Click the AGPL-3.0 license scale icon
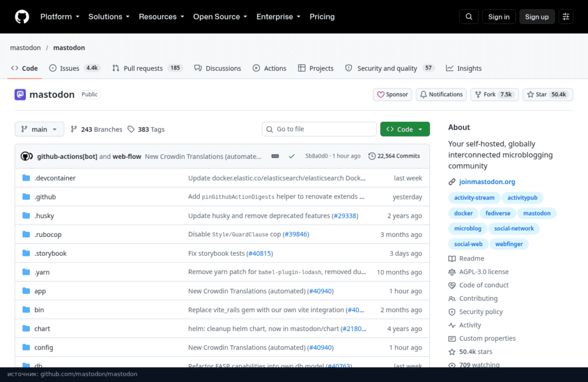The height and width of the screenshot is (382, 588). [x=452, y=272]
